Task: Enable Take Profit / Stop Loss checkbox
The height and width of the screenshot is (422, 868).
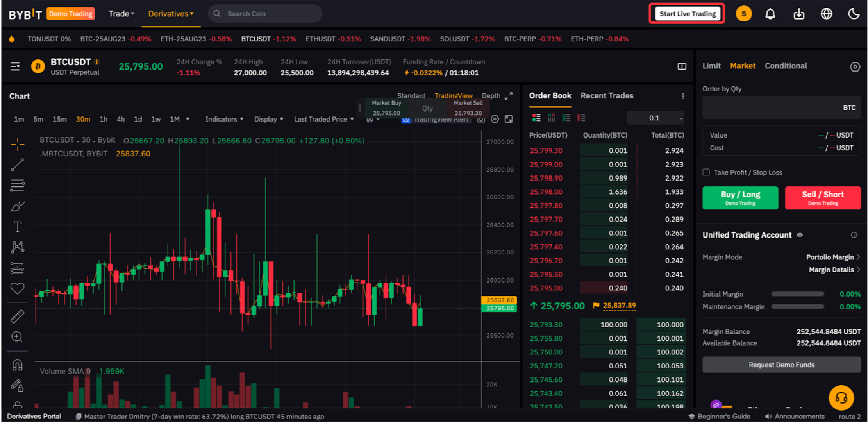Action: pyautogui.click(x=706, y=172)
